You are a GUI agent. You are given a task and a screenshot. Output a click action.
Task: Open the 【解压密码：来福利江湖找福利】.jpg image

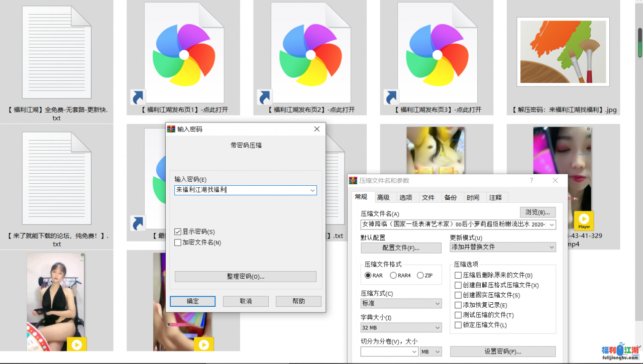click(x=563, y=52)
